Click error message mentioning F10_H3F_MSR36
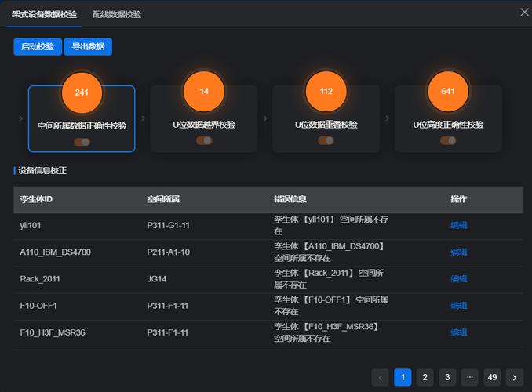 [326, 332]
